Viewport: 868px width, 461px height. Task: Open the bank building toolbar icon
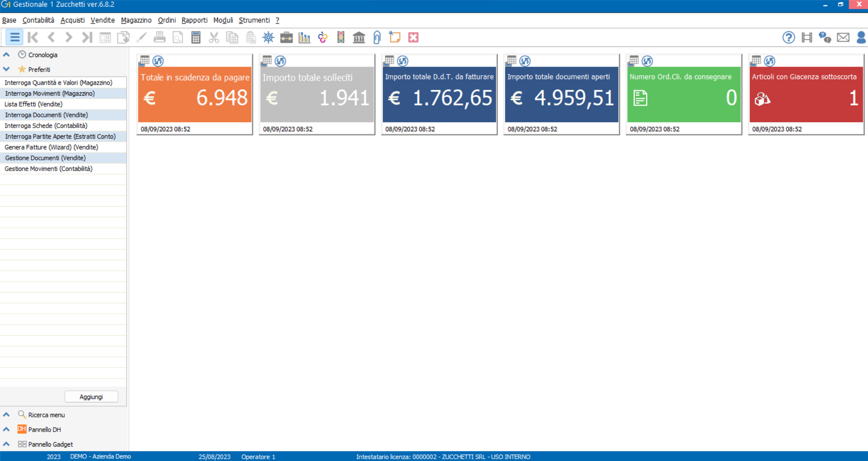359,38
